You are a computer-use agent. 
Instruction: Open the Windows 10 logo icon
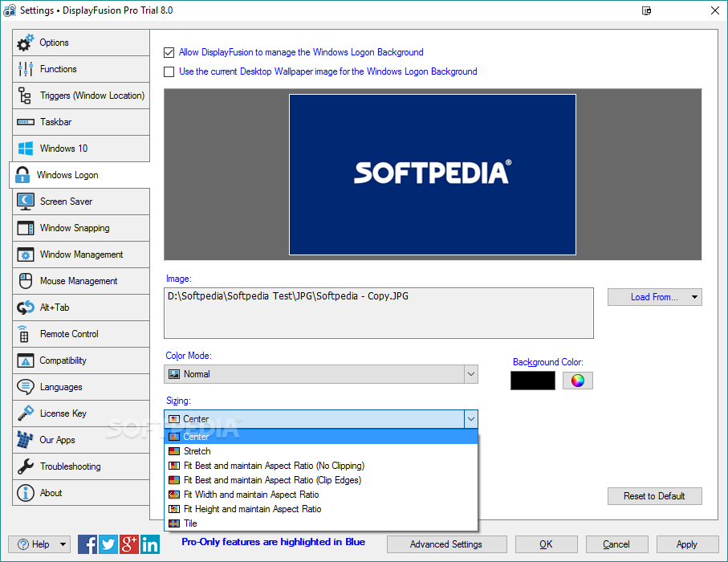[25, 149]
